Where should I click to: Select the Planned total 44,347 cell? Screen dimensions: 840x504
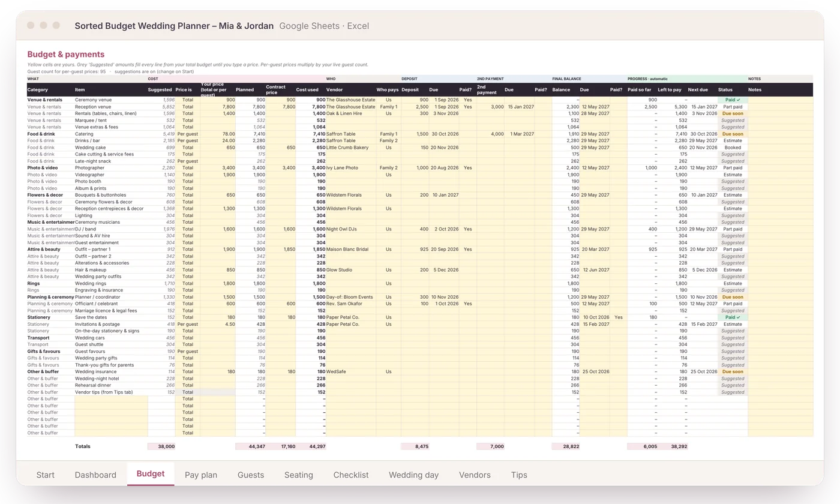[x=251, y=446]
